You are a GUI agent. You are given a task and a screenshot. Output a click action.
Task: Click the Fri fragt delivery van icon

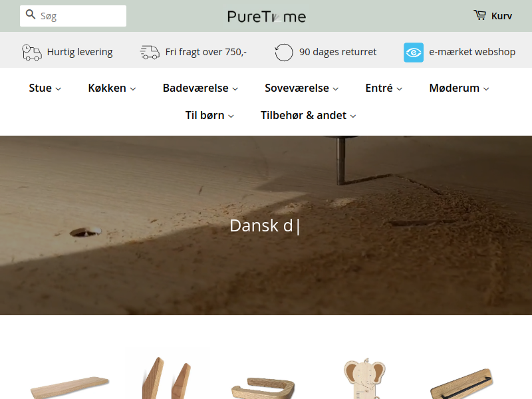click(150, 53)
